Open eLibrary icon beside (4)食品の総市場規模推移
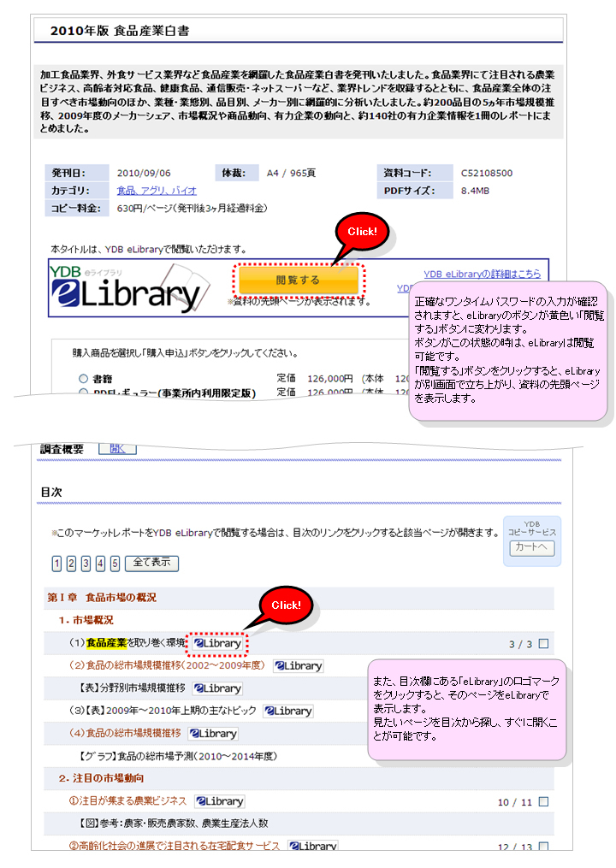Viewport: 616px width, 868px height. [x=213, y=733]
